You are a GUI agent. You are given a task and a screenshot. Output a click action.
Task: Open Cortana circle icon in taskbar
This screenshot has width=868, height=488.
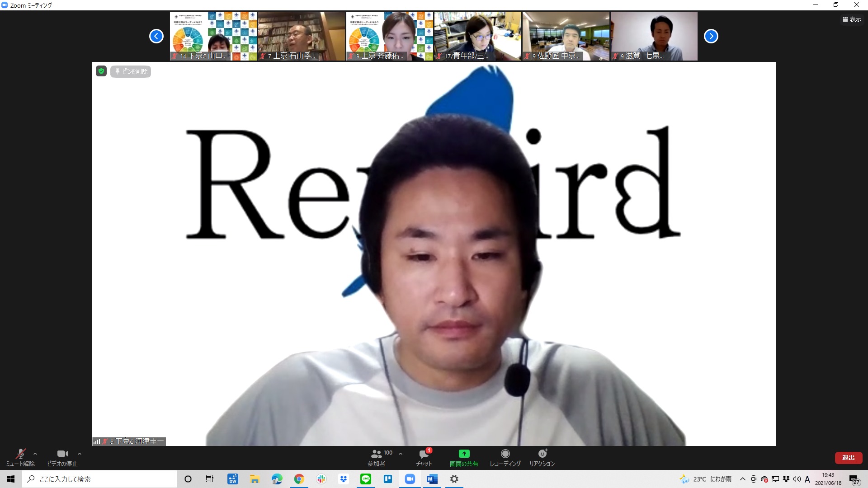point(188,479)
